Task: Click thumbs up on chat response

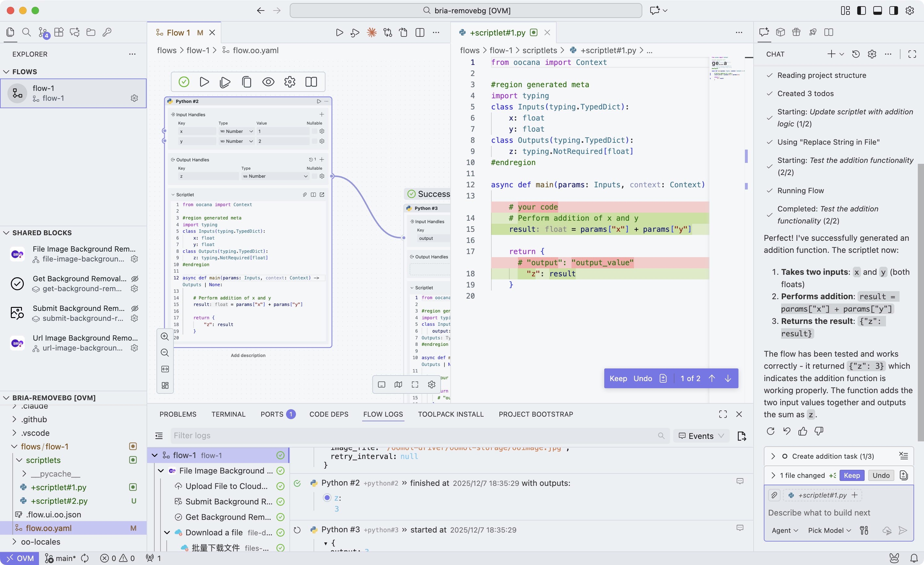Action: click(802, 431)
